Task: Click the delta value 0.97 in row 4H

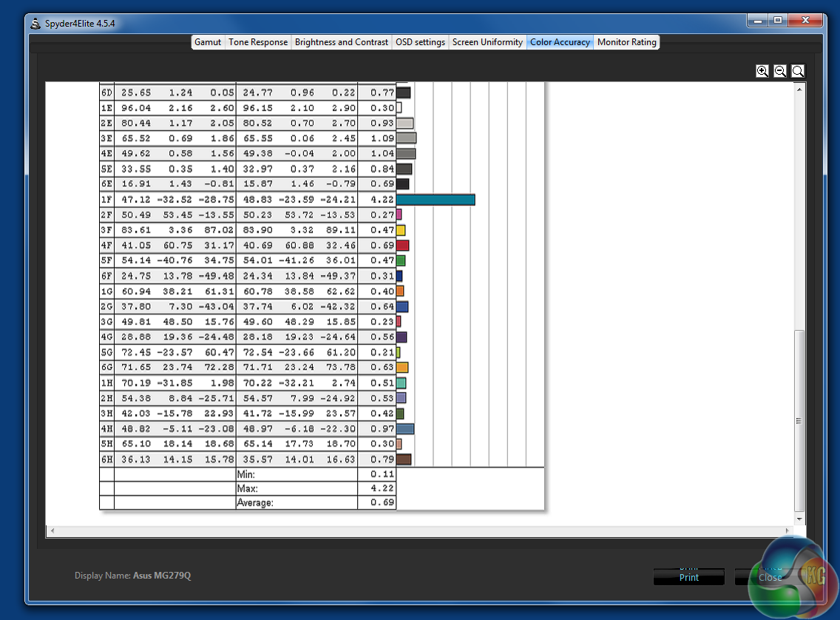Action: click(382, 428)
